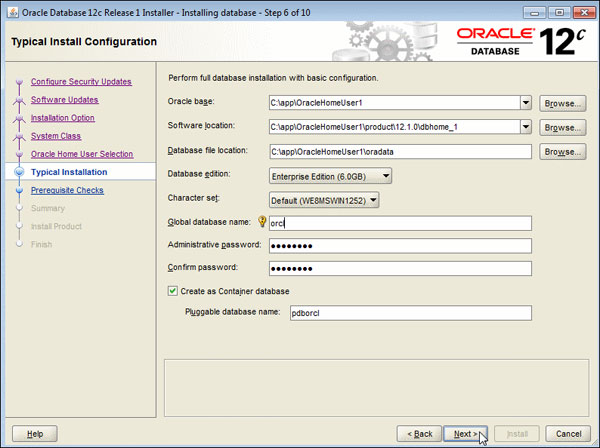Click Browse button for Software location

click(562, 127)
